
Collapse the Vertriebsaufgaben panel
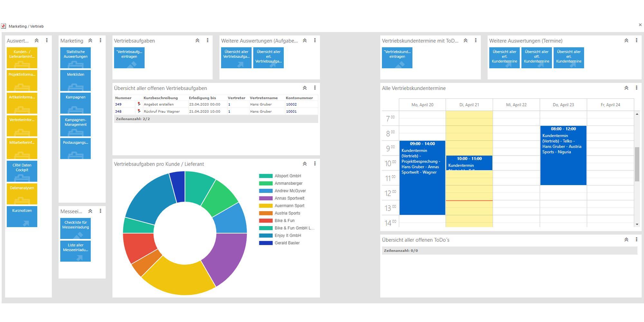(197, 41)
